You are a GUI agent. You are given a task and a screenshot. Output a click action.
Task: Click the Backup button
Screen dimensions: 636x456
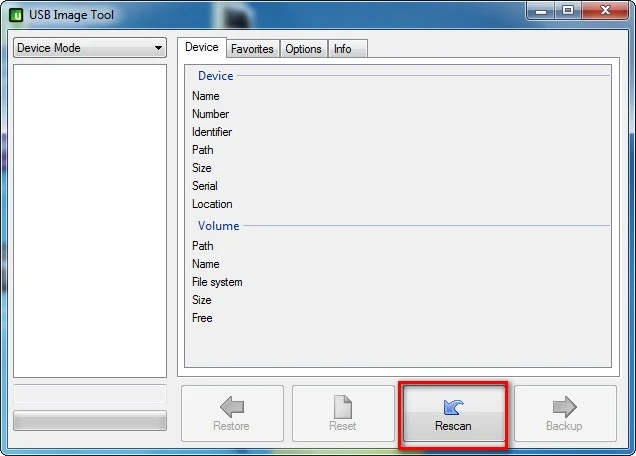[565, 413]
